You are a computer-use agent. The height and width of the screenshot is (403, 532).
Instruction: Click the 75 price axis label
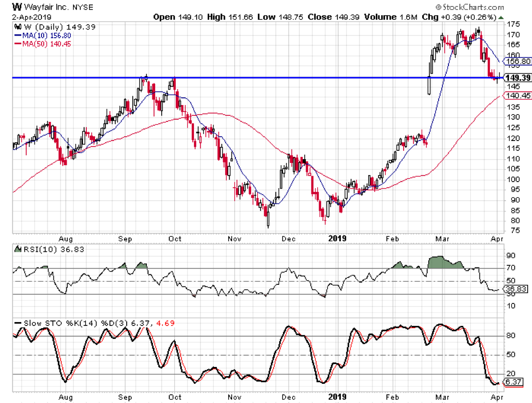click(x=515, y=230)
